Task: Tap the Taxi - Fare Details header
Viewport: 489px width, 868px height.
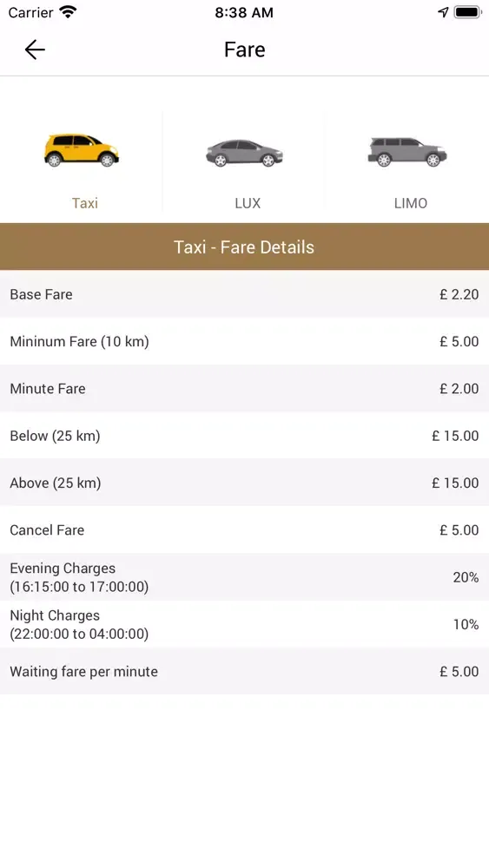Action: 244,247
